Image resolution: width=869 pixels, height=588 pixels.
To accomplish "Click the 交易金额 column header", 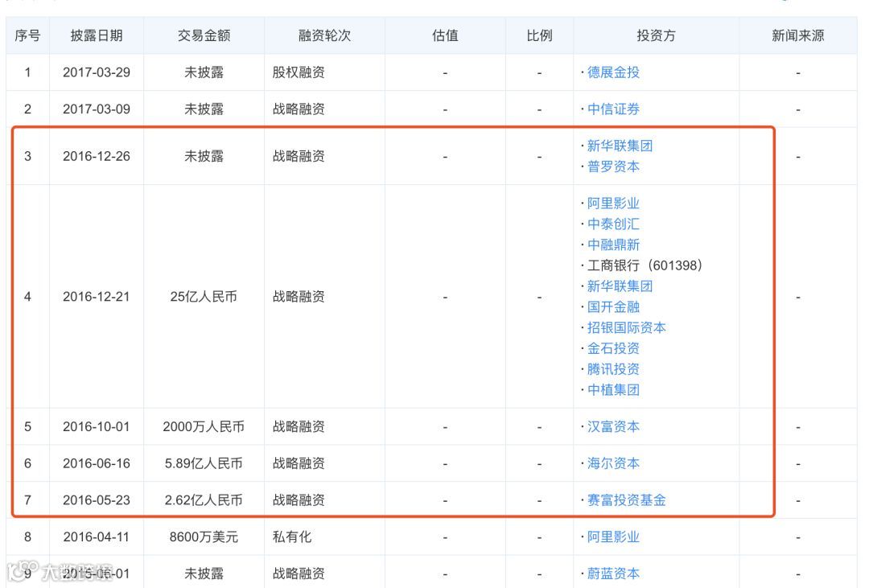I will coord(204,35).
